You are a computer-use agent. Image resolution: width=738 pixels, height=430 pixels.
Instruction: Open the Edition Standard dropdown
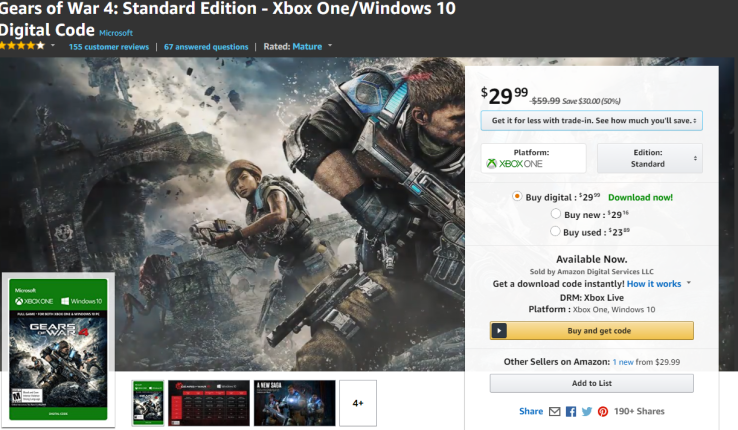(x=650, y=158)
